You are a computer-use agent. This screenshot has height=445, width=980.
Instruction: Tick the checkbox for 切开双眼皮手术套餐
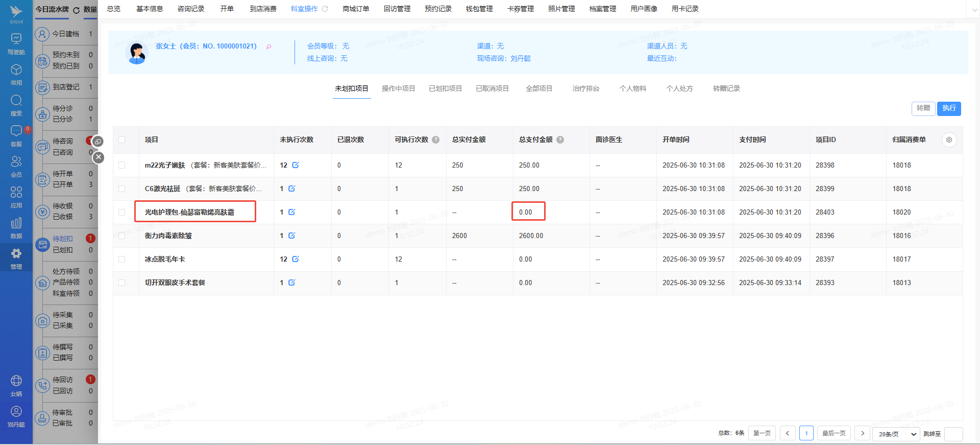point(121,283)
